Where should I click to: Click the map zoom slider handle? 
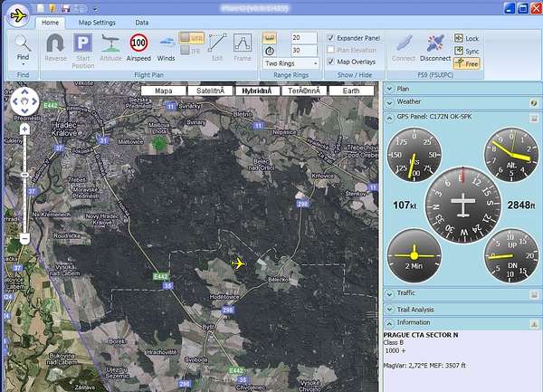(24, 175)
